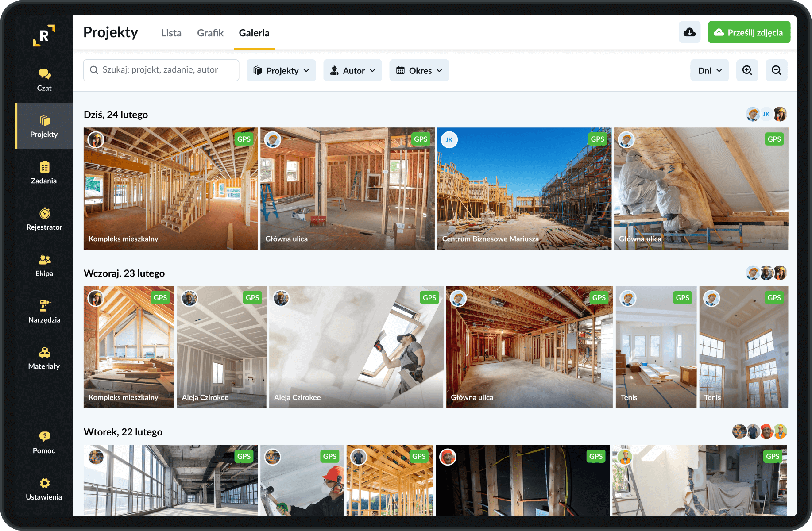Open Centrum Biznesowe Mariusza photo thumbnail
This screenshot has width=812, height=531.
(524, 189)
